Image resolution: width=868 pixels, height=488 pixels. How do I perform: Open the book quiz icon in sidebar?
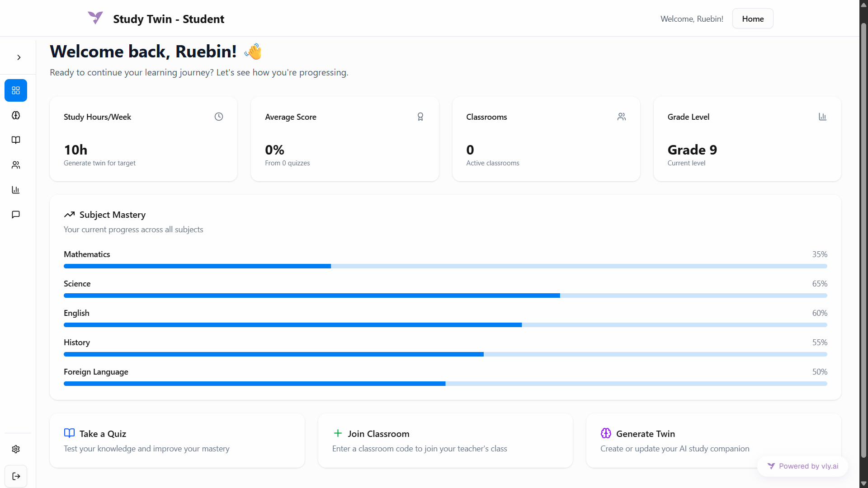point(16,140)
